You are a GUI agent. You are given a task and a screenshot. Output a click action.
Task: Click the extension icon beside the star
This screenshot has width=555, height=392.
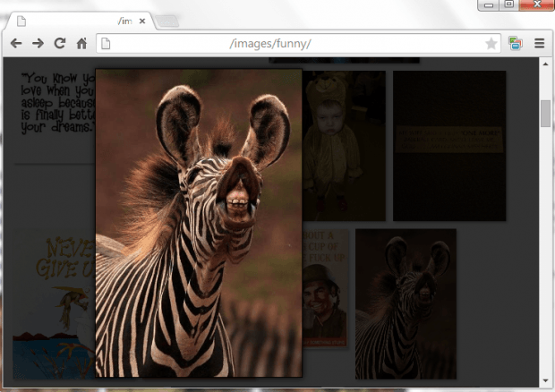pos(516,43)
